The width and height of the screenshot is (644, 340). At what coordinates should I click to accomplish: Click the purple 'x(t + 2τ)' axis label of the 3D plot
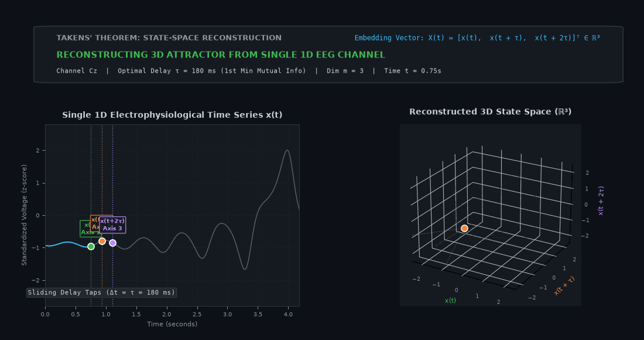point(601,200)
